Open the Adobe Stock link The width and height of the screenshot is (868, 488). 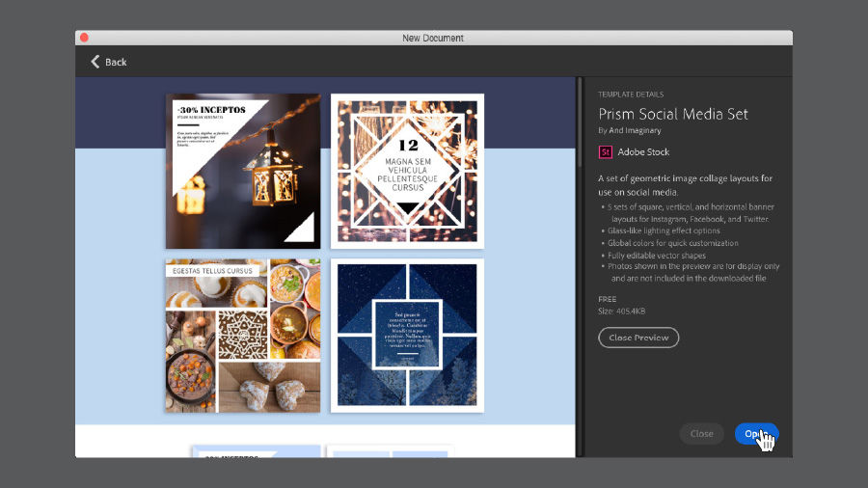pyautogui.click(x=643, y=151)
